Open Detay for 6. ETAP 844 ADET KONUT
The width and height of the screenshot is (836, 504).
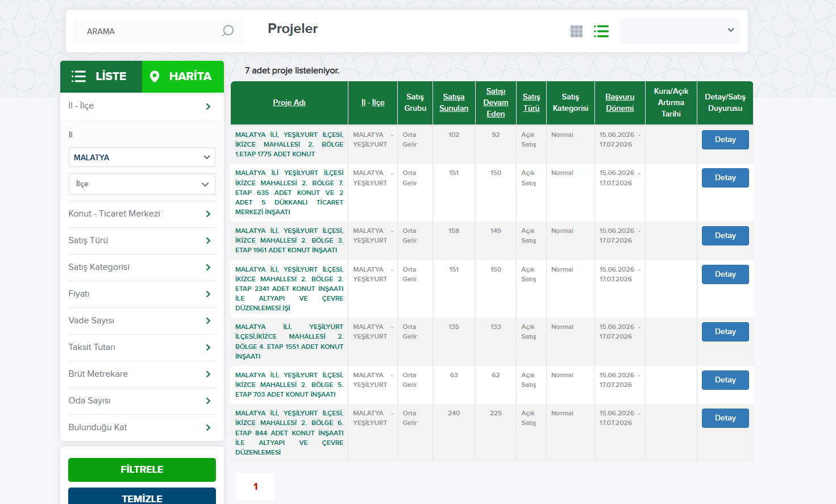click(x=725, y=418)
